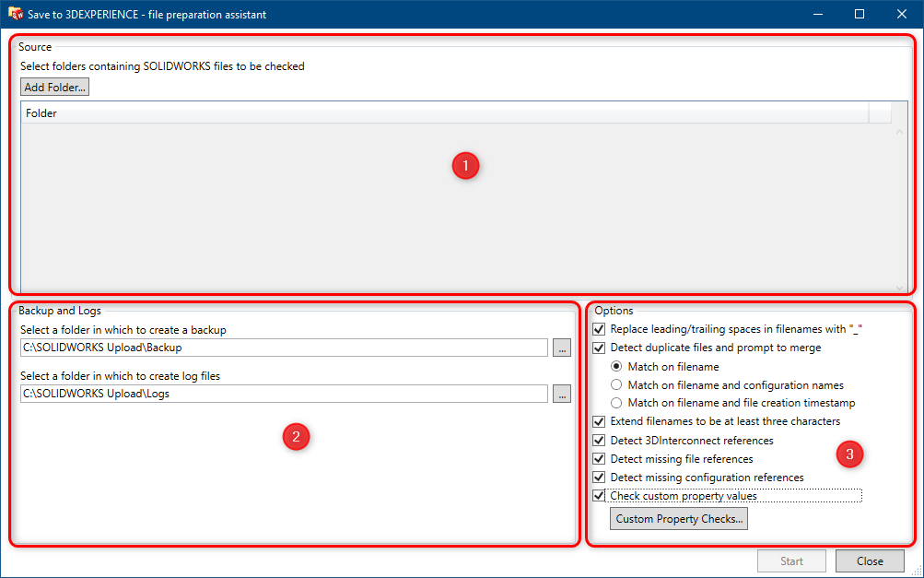Click the Add Folder... button
This screenshot has height=578, width=924.
54,88
